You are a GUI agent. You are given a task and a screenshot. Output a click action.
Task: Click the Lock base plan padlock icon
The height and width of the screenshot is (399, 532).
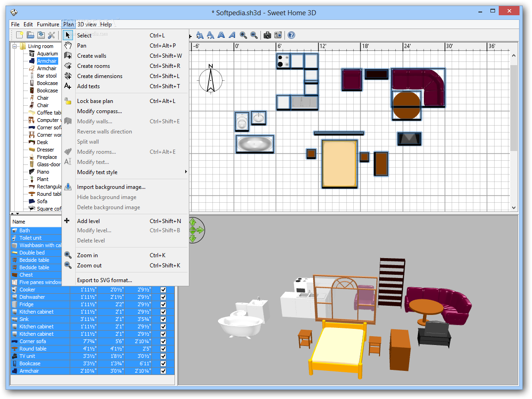coord(68,101)
